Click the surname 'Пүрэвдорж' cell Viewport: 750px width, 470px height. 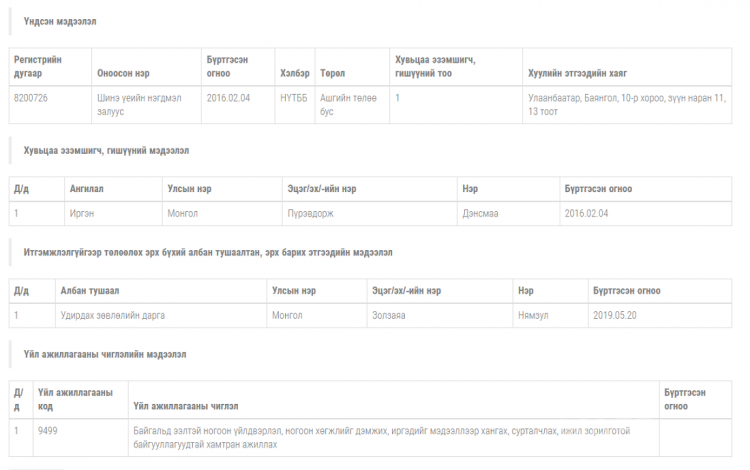click(x=369, y=213)
